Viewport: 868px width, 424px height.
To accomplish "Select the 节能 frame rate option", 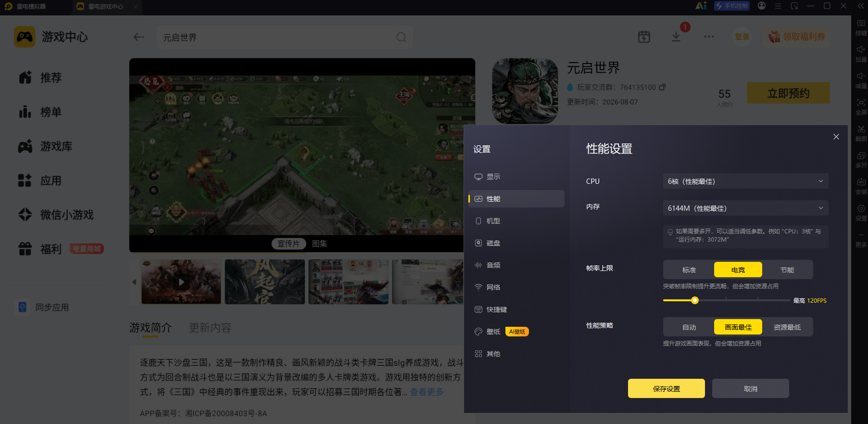I will pos(787,270).
